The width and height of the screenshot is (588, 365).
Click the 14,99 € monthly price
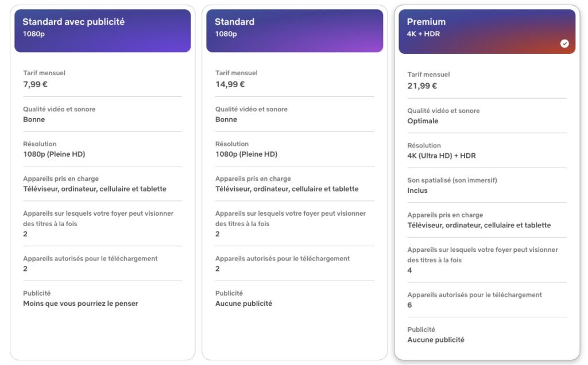coord(230,84)
